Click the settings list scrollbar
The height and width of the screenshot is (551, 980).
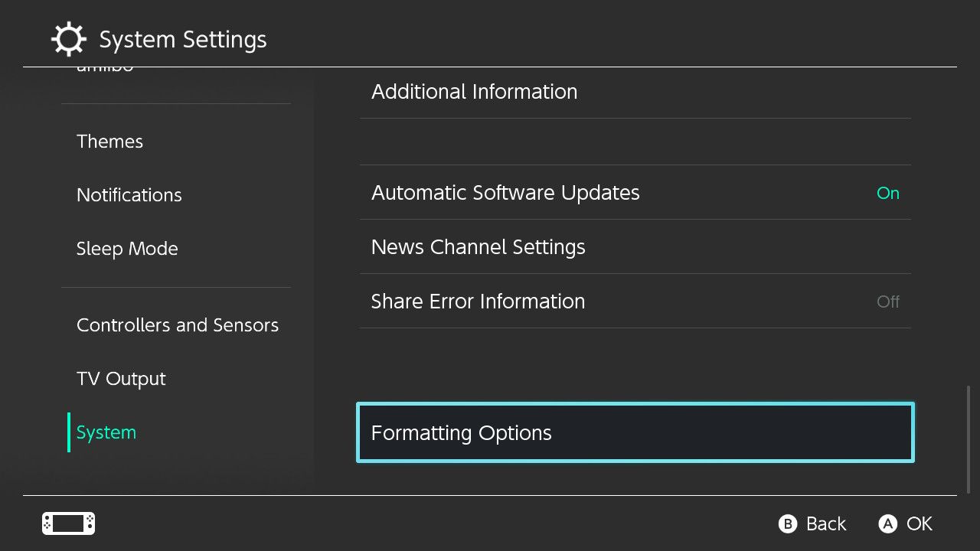click(x=969, y=440)
